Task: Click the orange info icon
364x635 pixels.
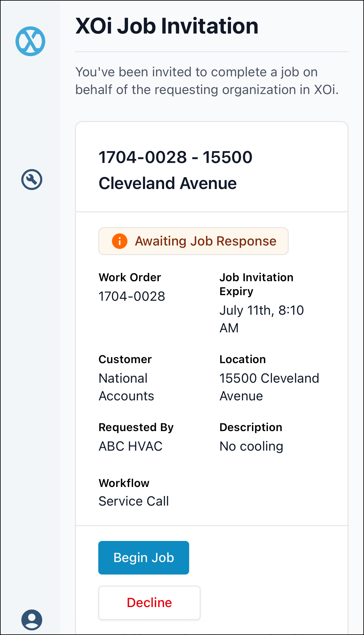Action: pos(120,241)
